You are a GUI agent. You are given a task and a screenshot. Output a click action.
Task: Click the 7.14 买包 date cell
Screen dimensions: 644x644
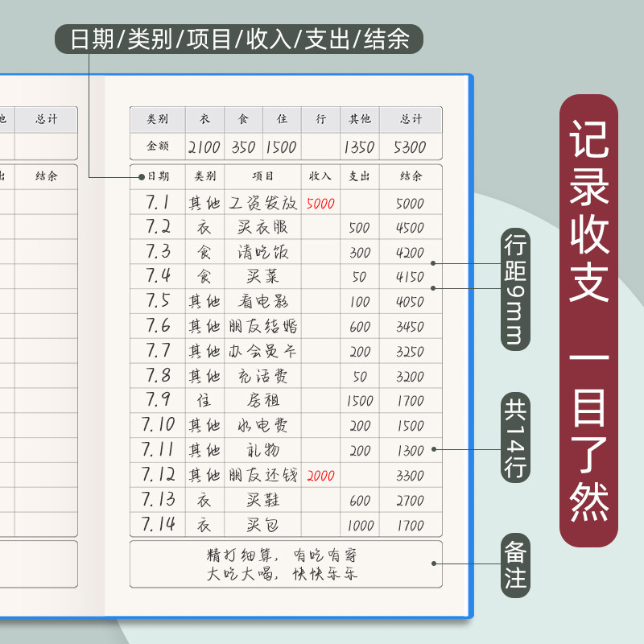(158, 525)
